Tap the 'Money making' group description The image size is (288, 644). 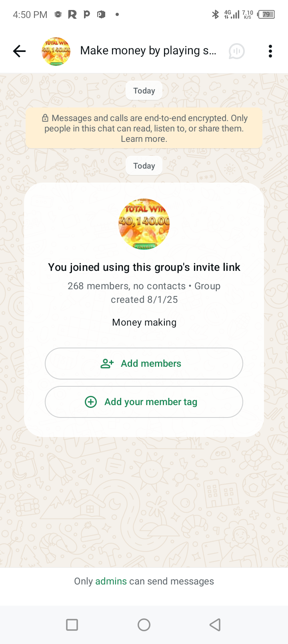(144, 322)
